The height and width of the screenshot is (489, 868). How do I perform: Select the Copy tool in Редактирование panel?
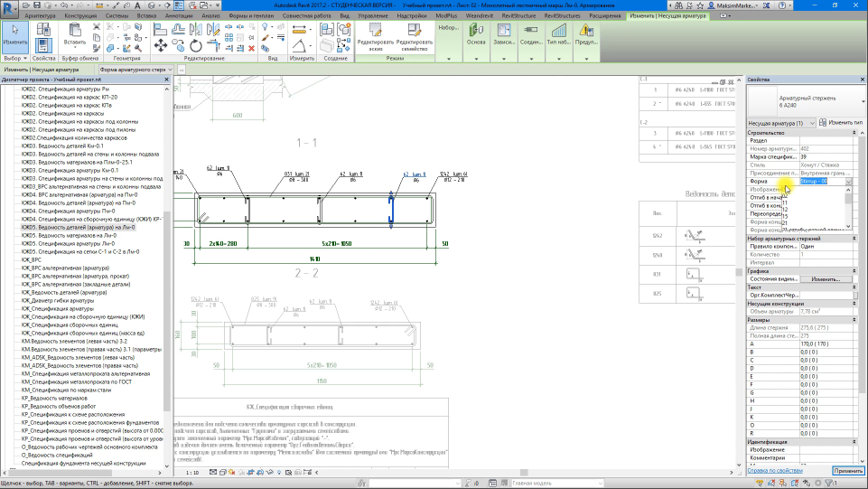tap(178, 46)
